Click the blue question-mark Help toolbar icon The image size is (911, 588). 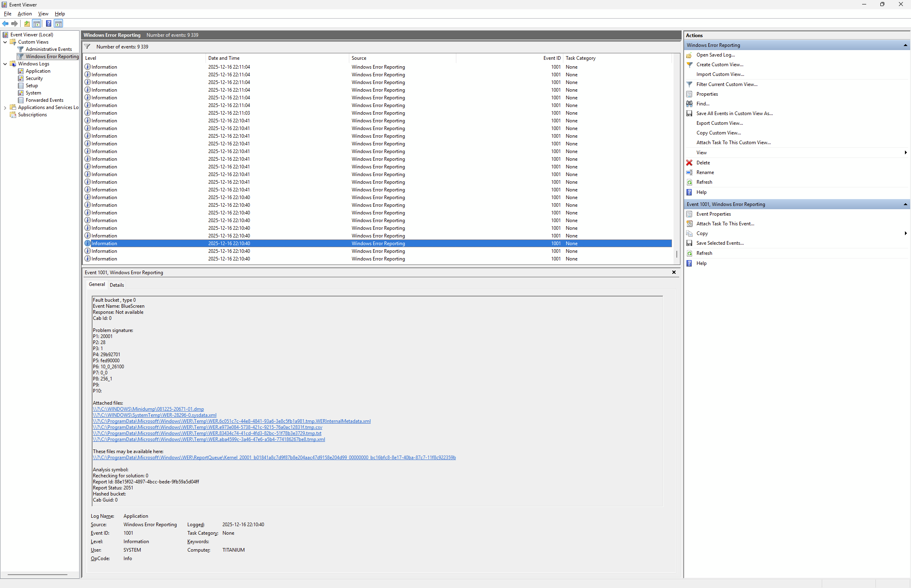[x=48, y=23]
